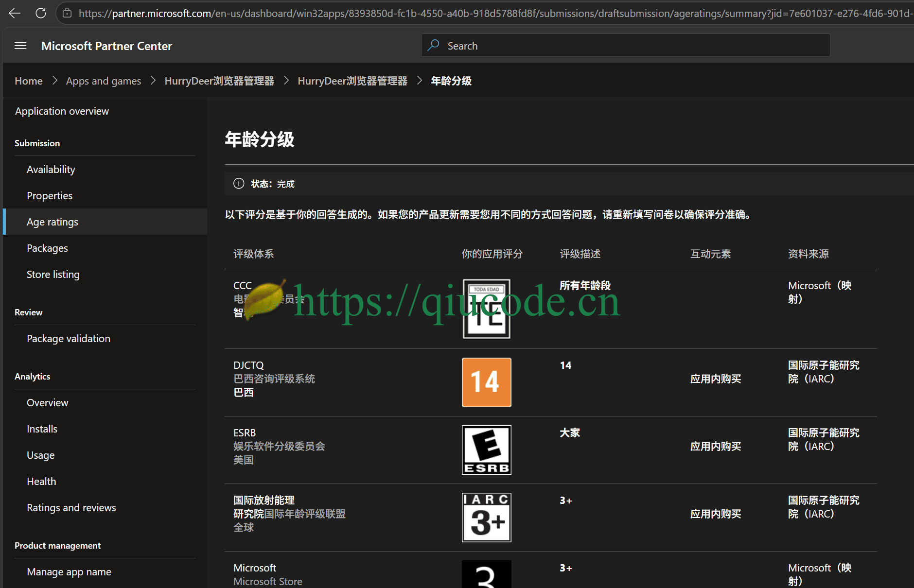The height and width of the screenshot is (588, 914).
Task: Click the DJCTQ rating system name
Action: coord(248,365)
